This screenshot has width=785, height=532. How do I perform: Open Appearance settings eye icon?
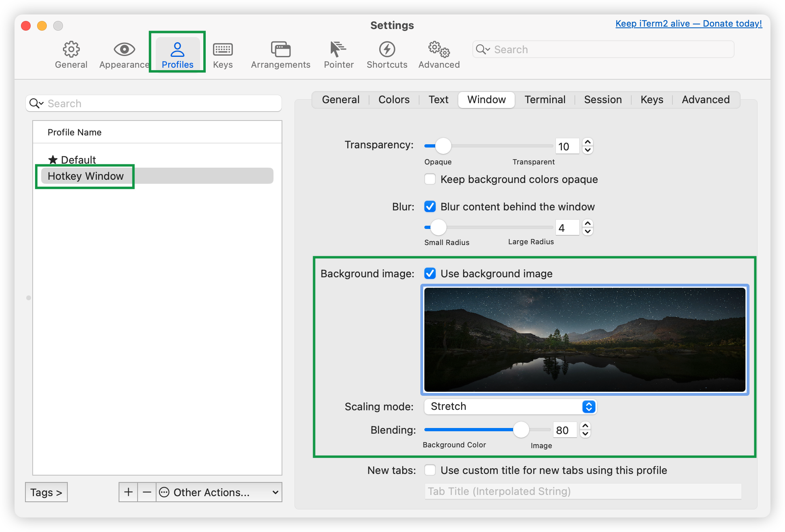click(x=124, y=50)
